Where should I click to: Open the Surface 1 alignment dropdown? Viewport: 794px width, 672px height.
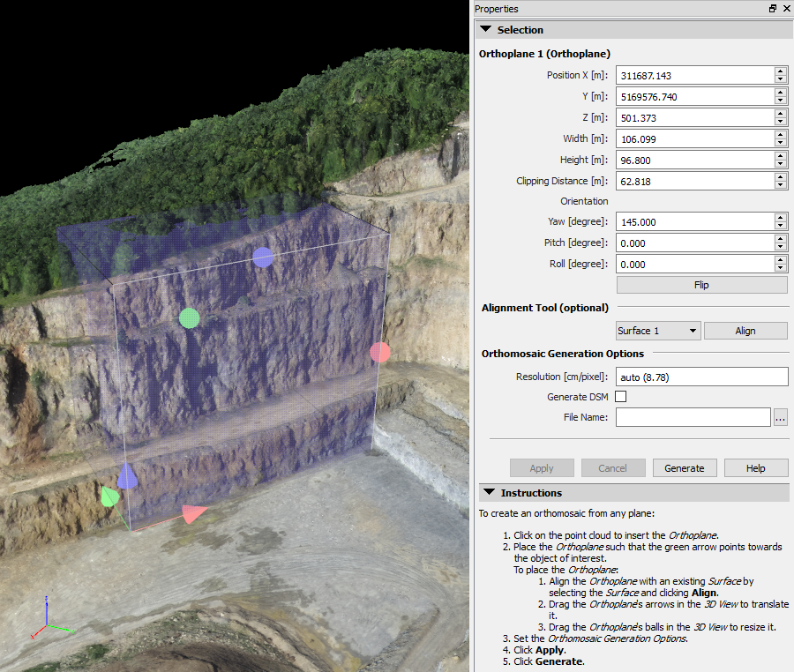pos(657,330)
